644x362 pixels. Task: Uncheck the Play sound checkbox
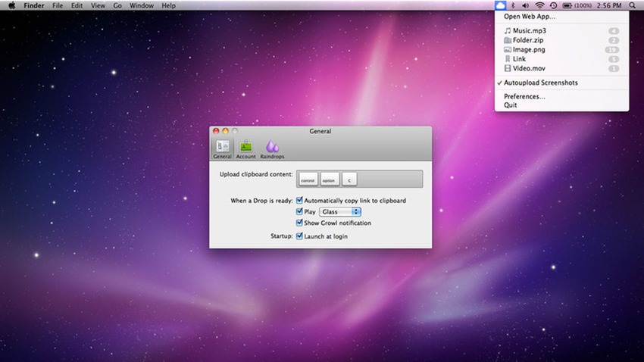tap(300, 212)
